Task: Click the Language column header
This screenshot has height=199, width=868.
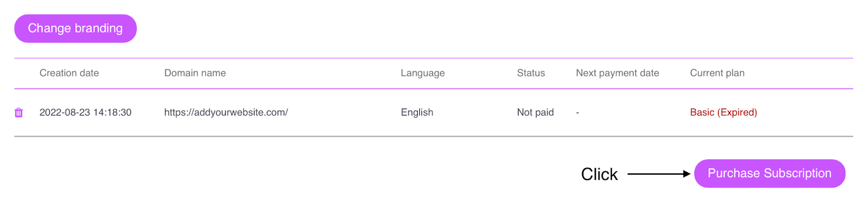Action: pos(423,73)
